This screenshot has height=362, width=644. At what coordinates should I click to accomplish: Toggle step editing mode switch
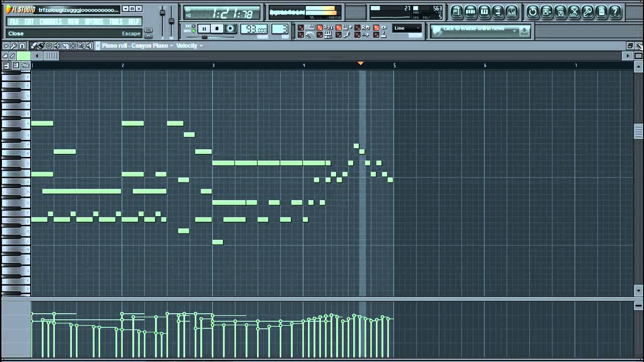click(338, 35)
